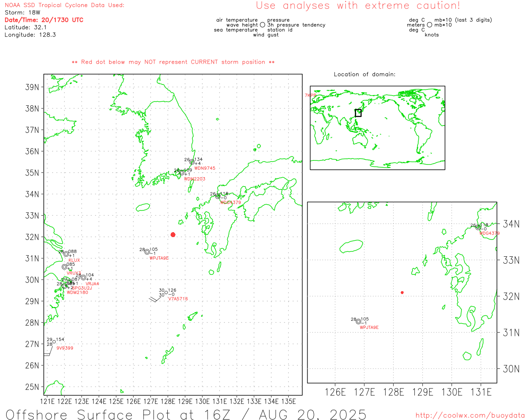Select the WDM2203 station circle marker

[182, 173]
